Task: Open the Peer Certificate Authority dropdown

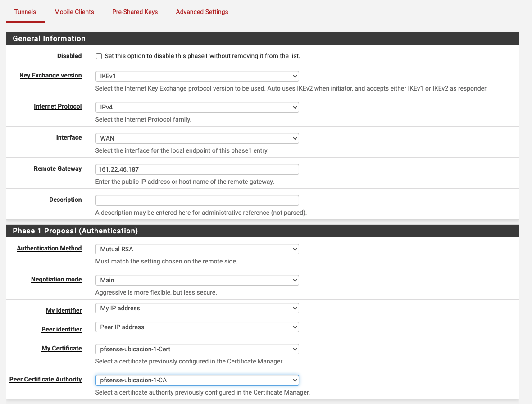Action: pos(197,380)
